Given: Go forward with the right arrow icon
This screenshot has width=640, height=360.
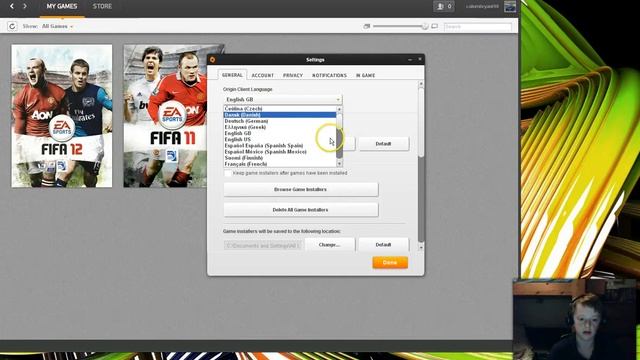Looking at the screenshot, I should [x=25, y=6].
